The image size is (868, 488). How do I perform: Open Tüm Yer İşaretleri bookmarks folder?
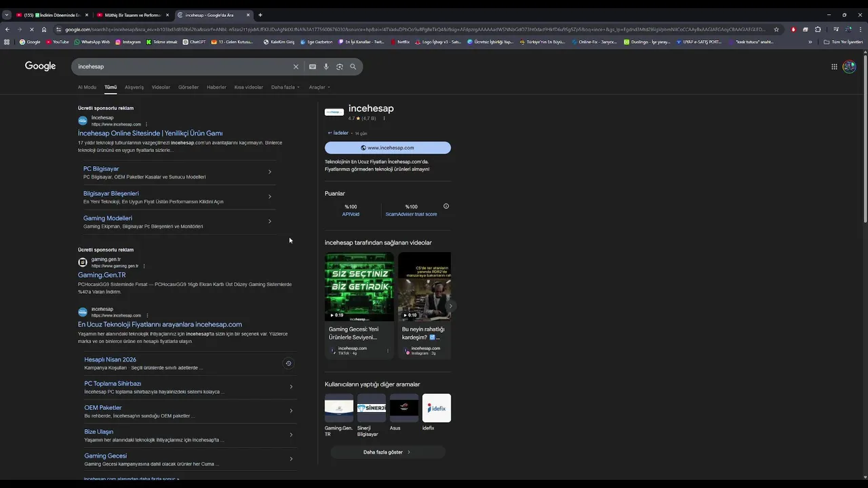point(844,42)
